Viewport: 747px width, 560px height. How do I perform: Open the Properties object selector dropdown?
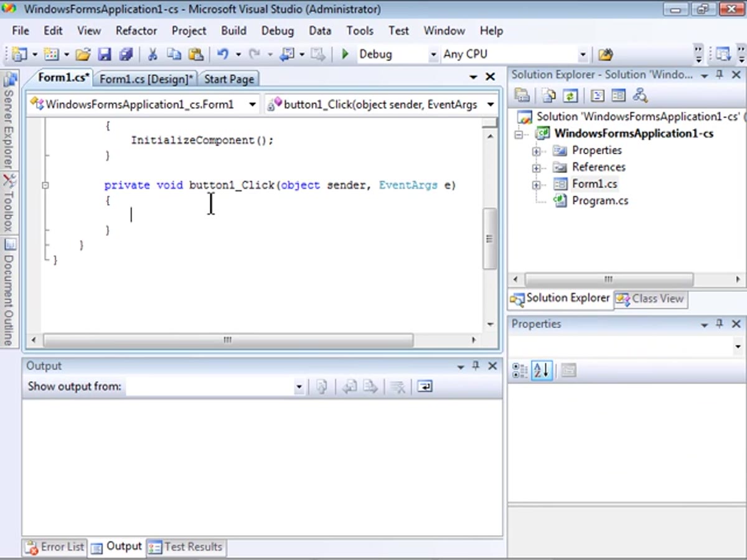[738, 347]
